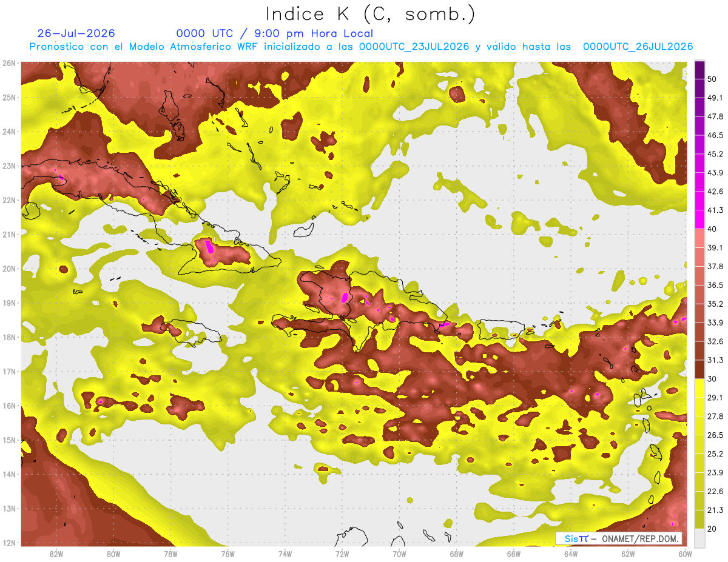Click the "16N" latitude label
This screenshot has height=562, width=728.
pyautogui.click(x=9, y=406)
